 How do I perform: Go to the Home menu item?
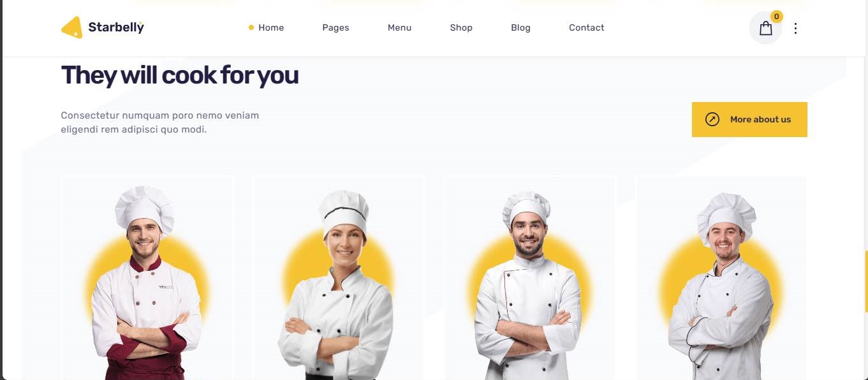tap(271, 27)
